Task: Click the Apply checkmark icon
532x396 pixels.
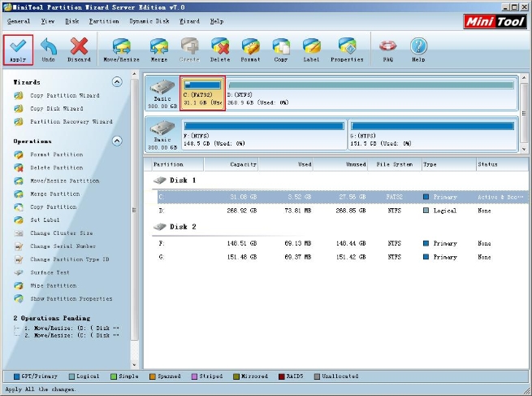Action: point(18,46)
